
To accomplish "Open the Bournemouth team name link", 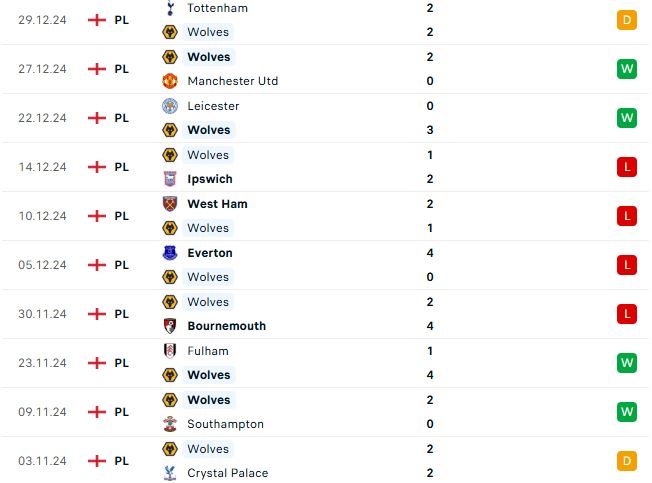I will pos(227,326).
